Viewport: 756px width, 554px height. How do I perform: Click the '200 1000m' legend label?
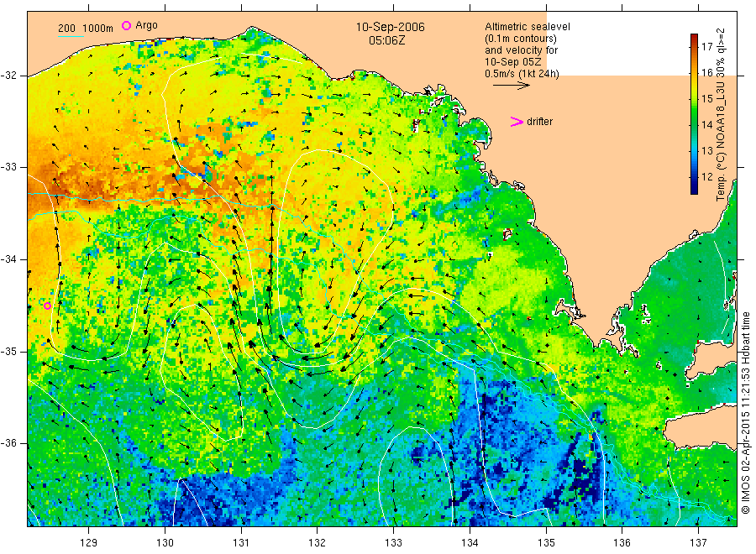[86, 29]
